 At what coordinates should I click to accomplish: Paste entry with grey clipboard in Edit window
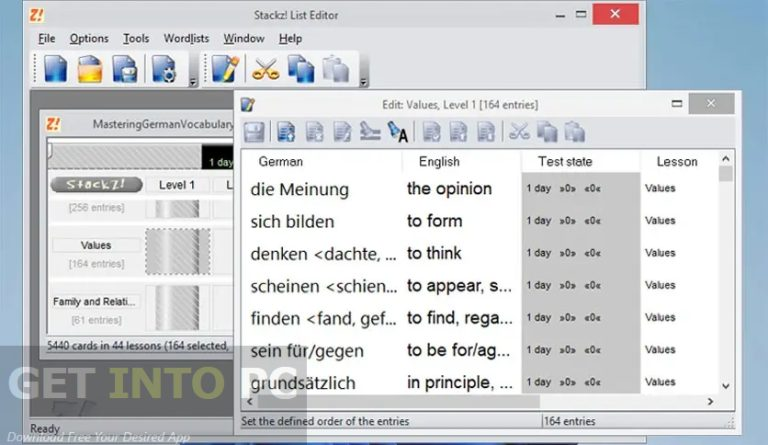click(575, 132)
